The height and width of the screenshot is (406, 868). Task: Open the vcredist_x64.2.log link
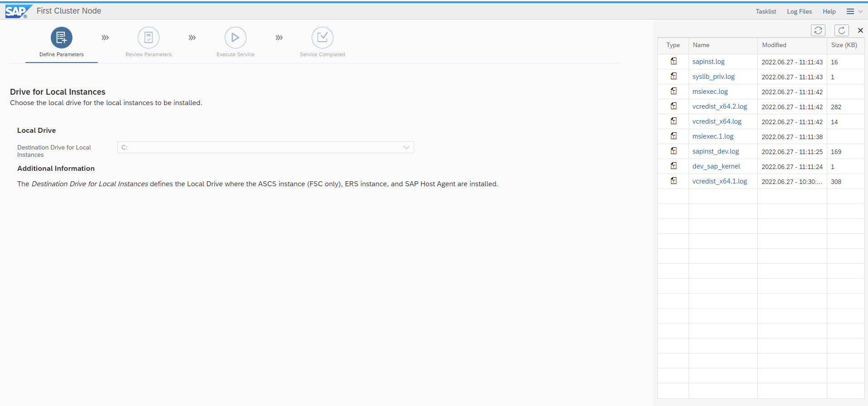coord(719,106)
